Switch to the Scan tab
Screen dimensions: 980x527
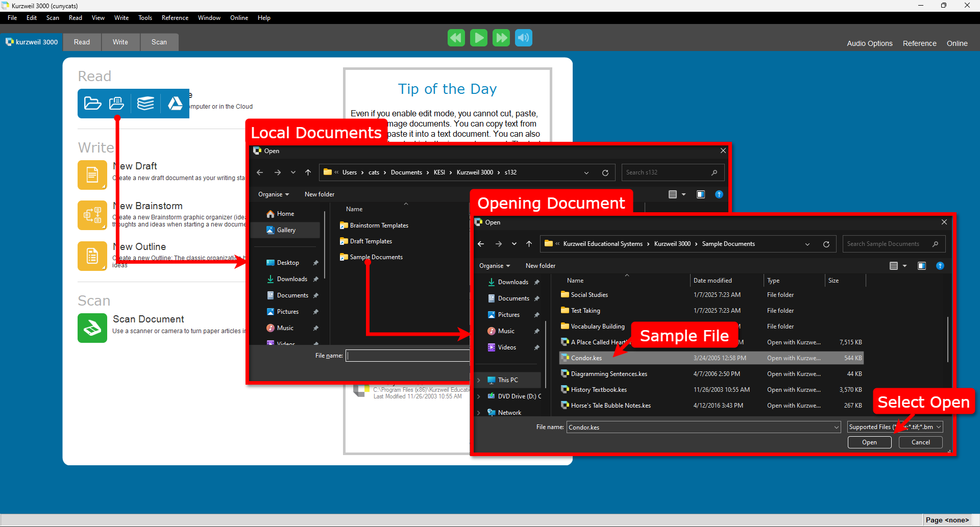click(x=159, y=42)
